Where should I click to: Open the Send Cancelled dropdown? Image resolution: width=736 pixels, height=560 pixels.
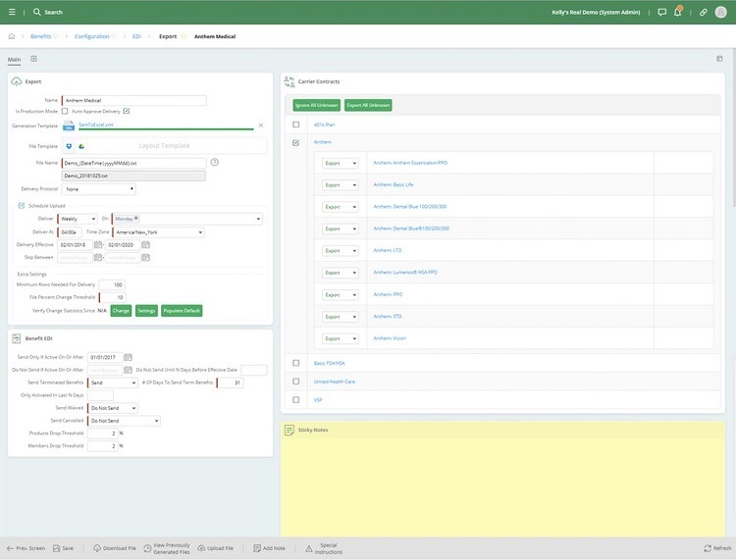124,421
